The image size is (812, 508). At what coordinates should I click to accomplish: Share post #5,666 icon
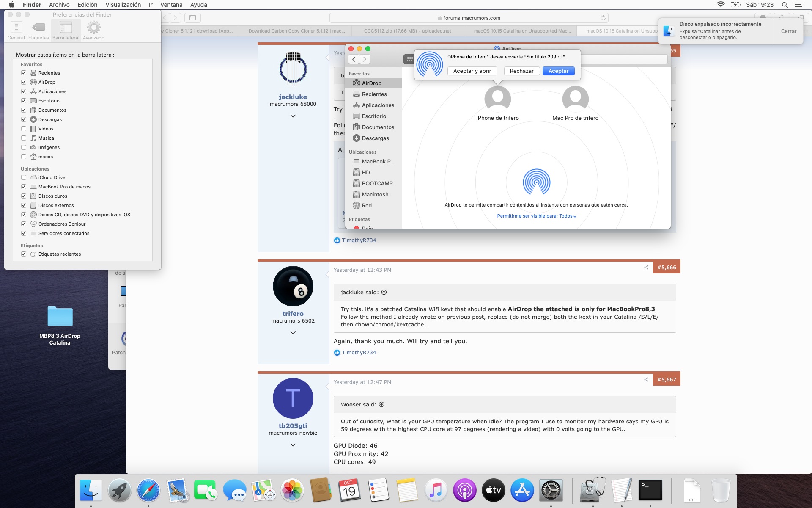[646, 267]
